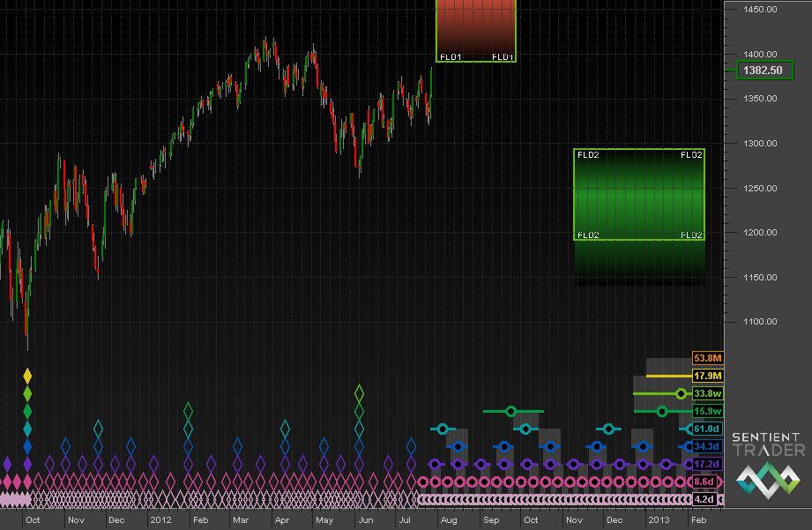Image resolution: width=812 pixels, height=530 pixels.
Task: Click the solid green diamond in the October stack
Action: pos(27,411)
